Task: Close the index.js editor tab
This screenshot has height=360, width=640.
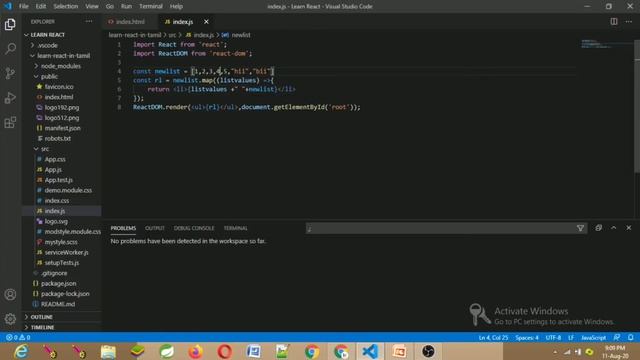Action: click(x=206, y=22)
